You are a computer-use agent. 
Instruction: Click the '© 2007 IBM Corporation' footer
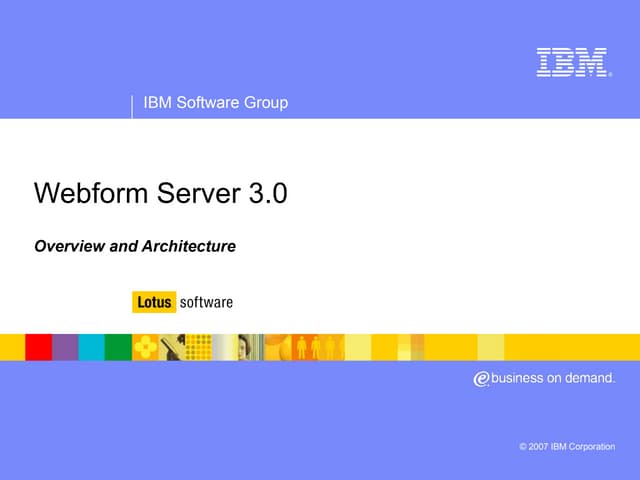pyautogui.click(x=567, y=446)
